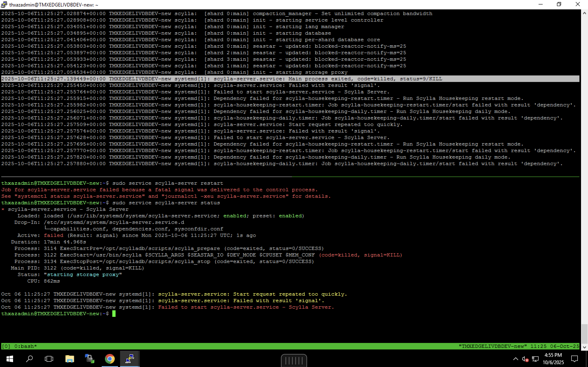Open PuTTY system menu icon in title bar
This screenshot has height=367, width=588.
4,4
